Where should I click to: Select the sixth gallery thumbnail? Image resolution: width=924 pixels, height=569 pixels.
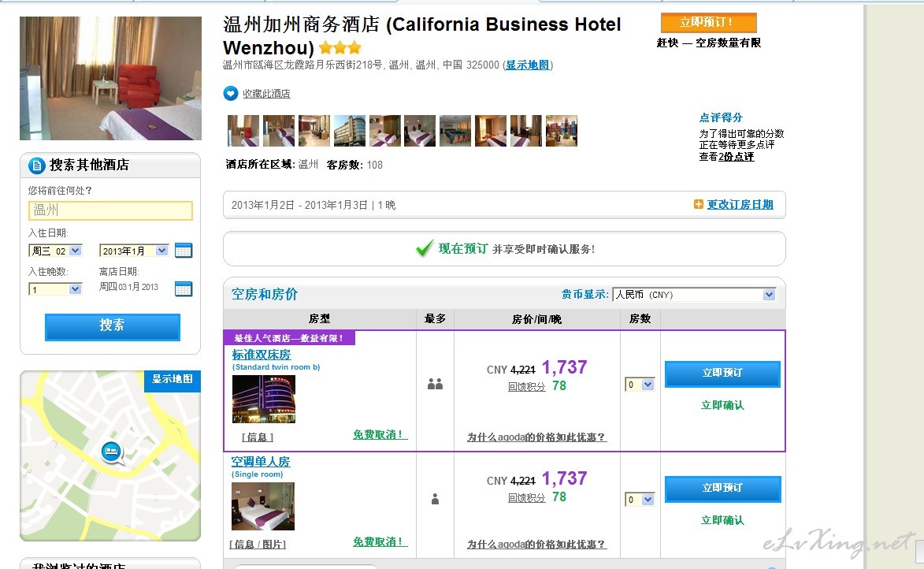pos(420,131)
